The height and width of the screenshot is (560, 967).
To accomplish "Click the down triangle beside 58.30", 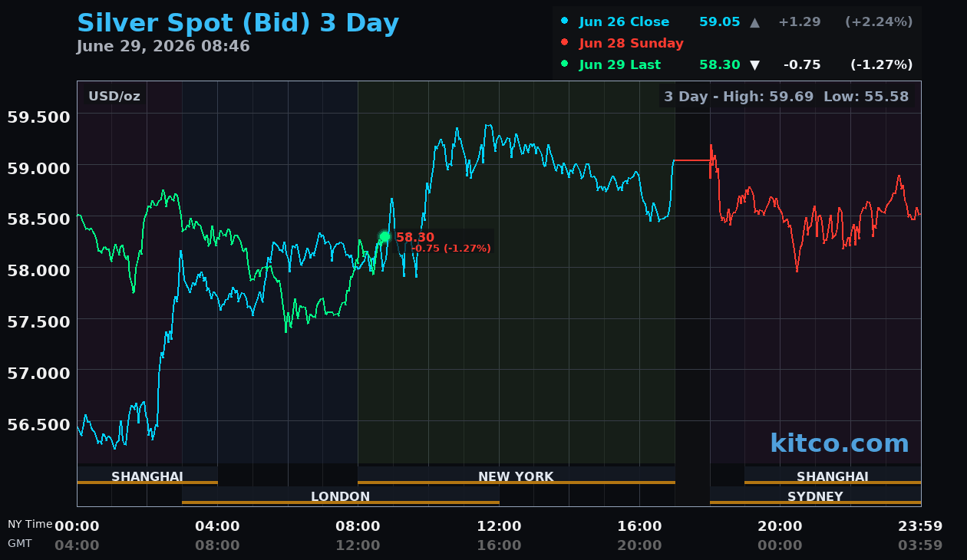I will 754,65.
